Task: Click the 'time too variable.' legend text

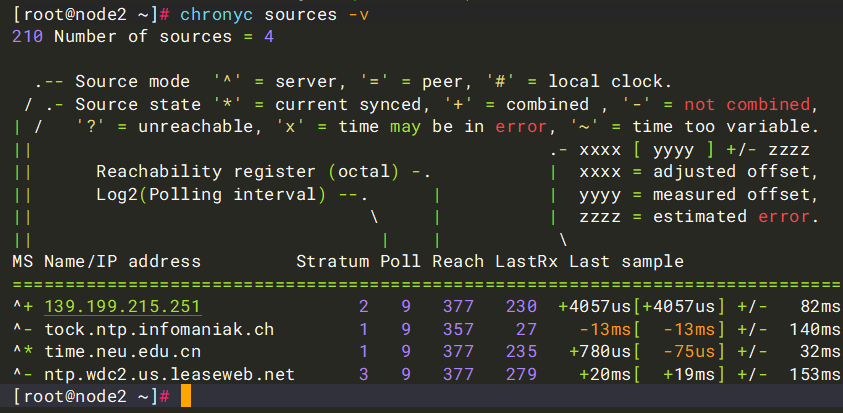Action: coord(726,126)
